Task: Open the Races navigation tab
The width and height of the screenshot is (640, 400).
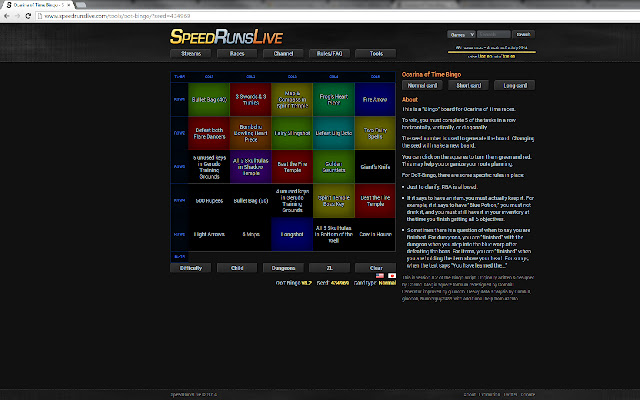Action: click(237, 53)
